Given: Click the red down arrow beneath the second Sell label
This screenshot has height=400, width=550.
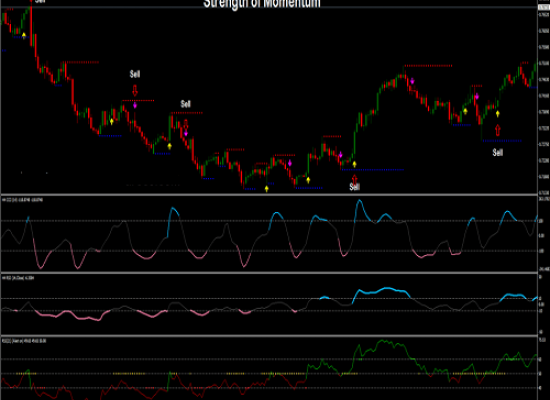Looking at the screenshot, I should (x=186, y=124).
